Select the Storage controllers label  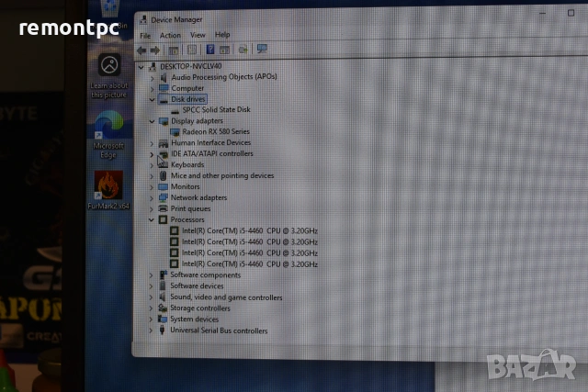click(200, 308)
